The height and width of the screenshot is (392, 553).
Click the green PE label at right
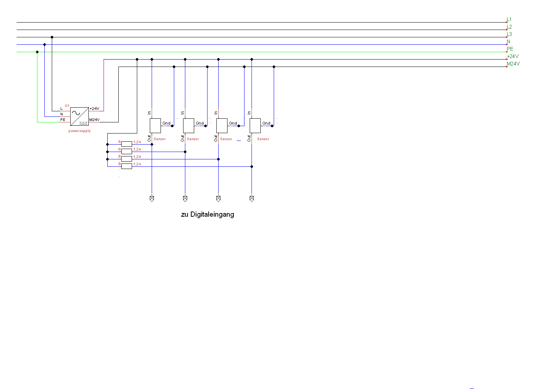click(510, 49)
